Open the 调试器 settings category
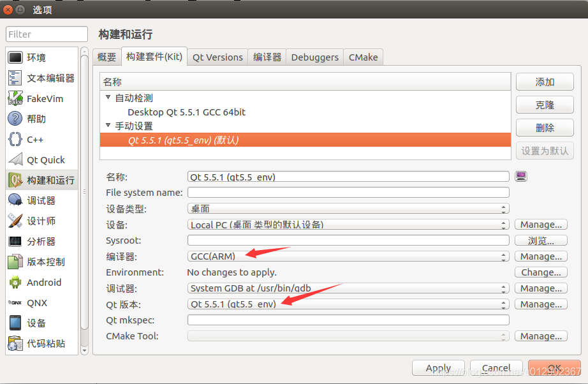Image resolution: width=588 pixels, height=384 pixels. tap(42, 201)
